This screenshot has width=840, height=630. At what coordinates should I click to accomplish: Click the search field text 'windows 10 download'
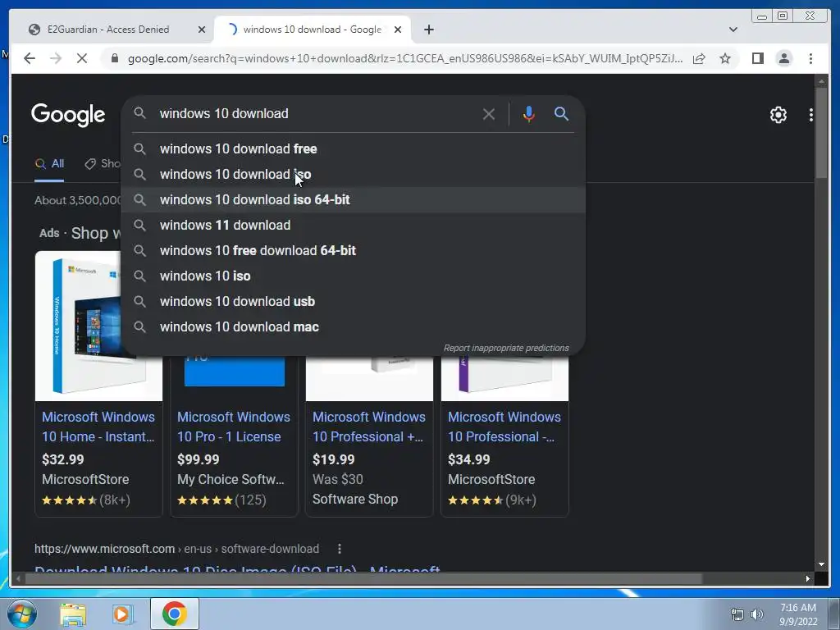[x=224, y=113]
